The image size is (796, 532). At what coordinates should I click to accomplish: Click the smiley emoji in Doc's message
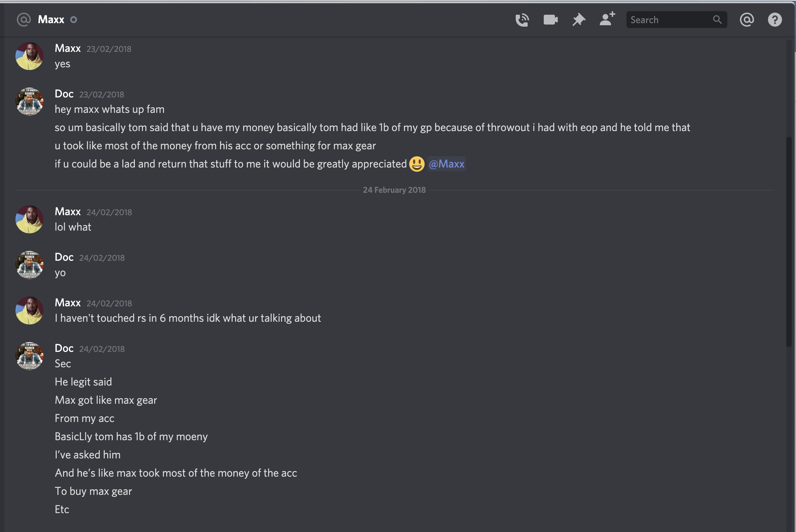pos(417,164)
